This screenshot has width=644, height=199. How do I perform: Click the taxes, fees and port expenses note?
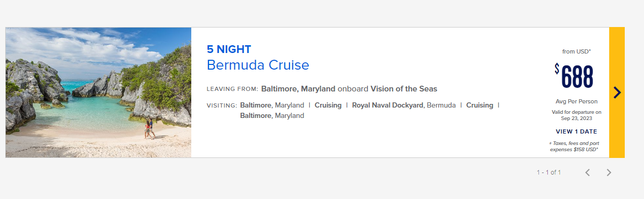pos(573,147)
